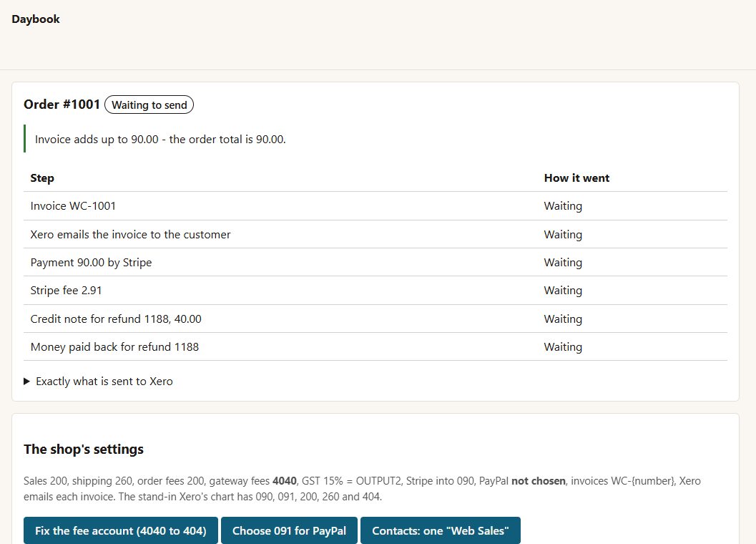The width and height of the screenshot is (756, 544).
Task: Select the "Stripe fee 2.91" step
Action: [375, 291]
